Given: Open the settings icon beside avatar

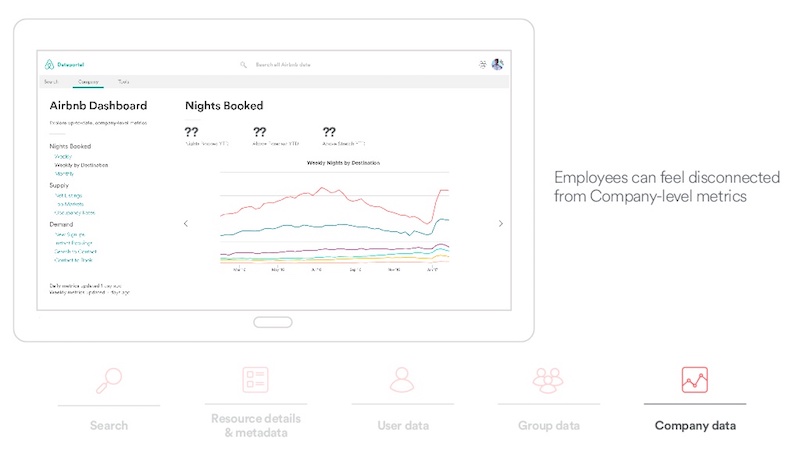Looking at the screenshot, I should point(483,64).
